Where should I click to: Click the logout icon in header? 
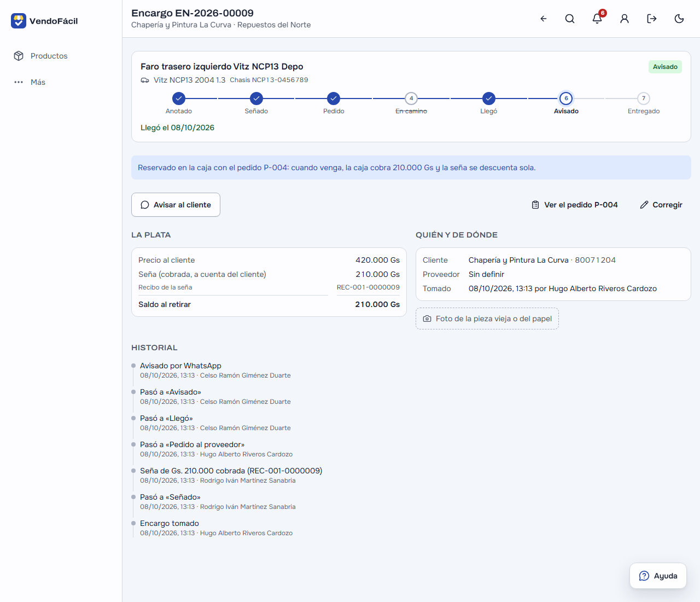pyautogui.click(x=652, y=19)
